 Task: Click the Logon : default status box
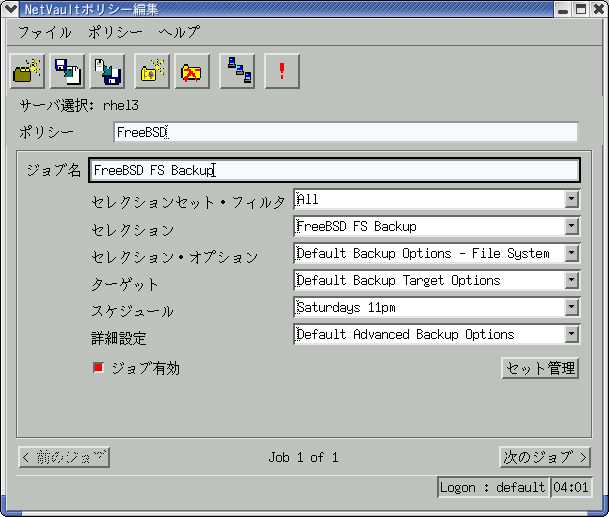click(x=493, y=487)
